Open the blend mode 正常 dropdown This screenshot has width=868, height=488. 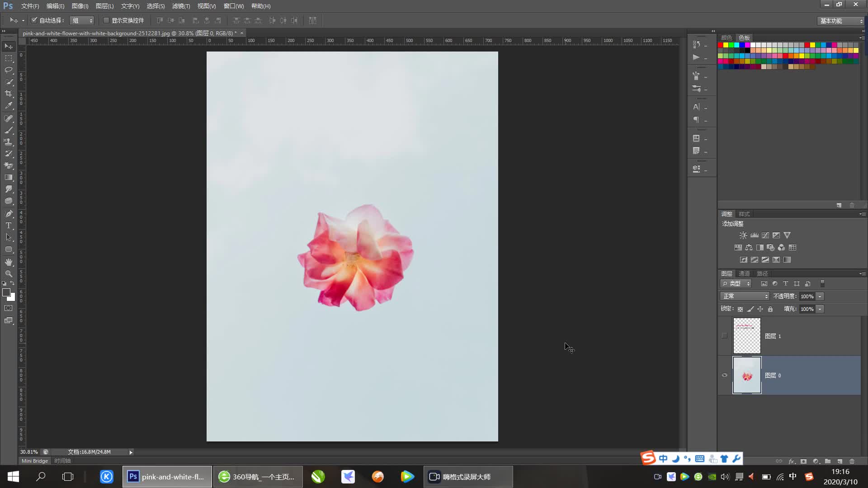click(745, 296)
